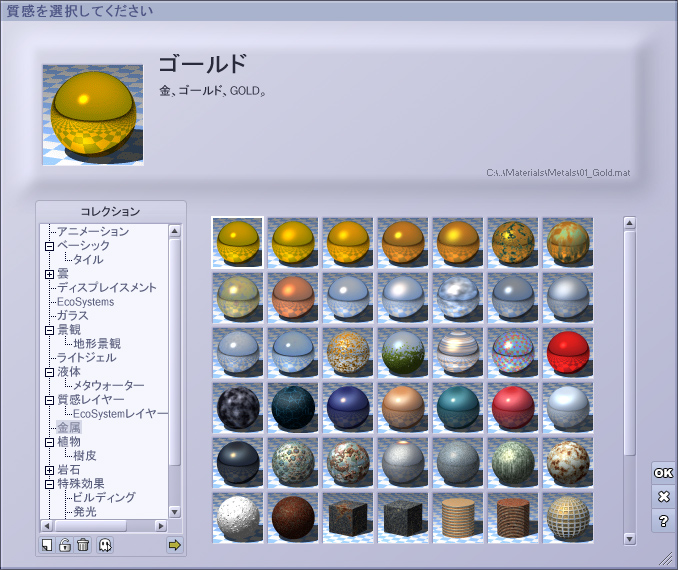Image resolution: width=678 pixels, height=570 pixels.
Task: Select the dark cracked teal sphere thumbnail
Action: [x=293, y=407]
